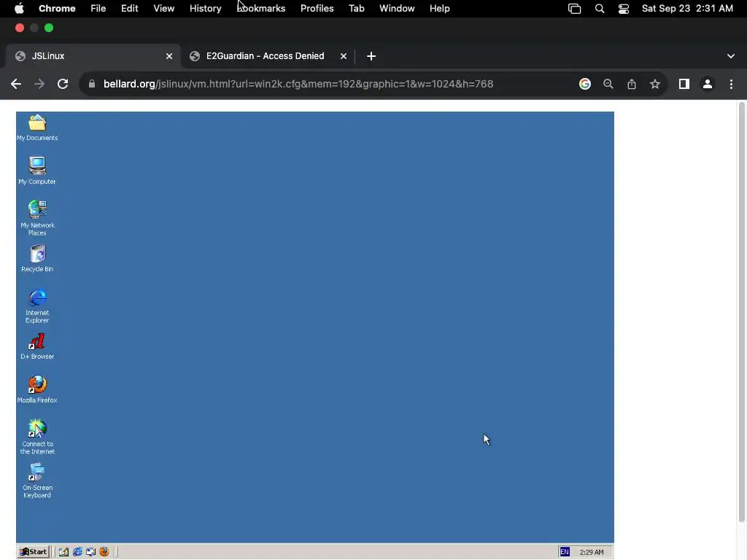Image resolution: width=747 pixels, height=560 pixels.
Task: Open the Apple menu
Action: (x=19, y=9)
